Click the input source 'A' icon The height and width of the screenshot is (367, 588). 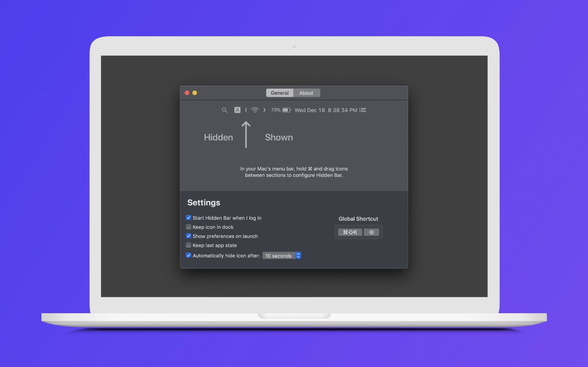click(237, 110)
